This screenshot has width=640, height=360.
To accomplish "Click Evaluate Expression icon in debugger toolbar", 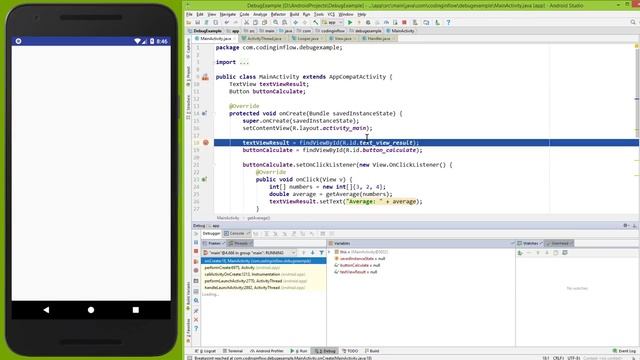I will pyautogui.click(x=322, y=234).
